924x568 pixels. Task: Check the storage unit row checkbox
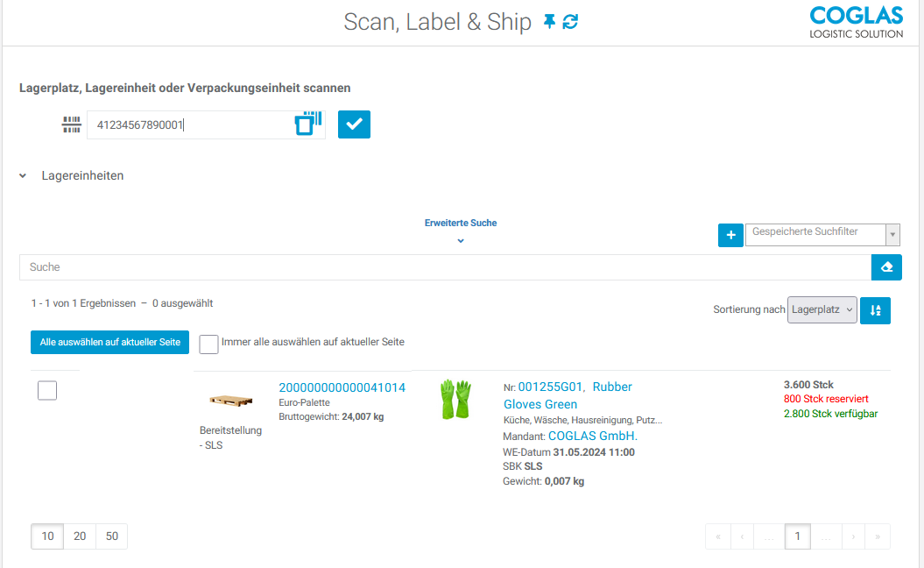47,391
